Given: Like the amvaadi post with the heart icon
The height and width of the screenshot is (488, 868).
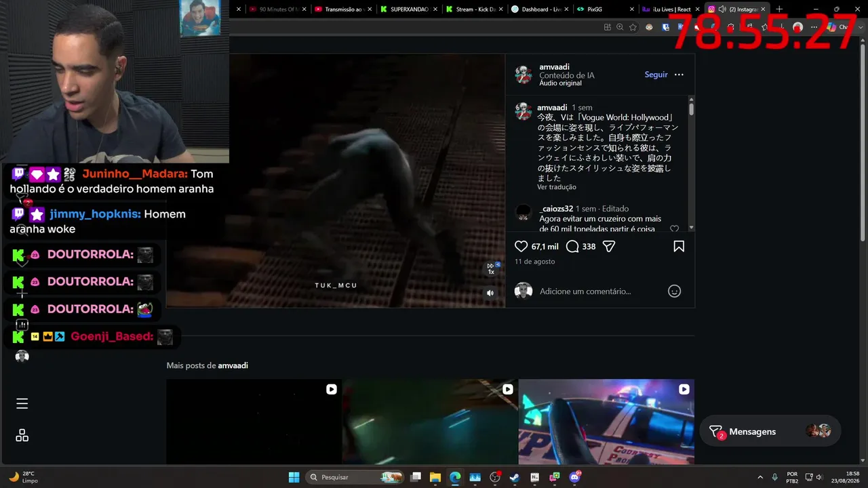Looking at the screenshot, I should 521,247.
